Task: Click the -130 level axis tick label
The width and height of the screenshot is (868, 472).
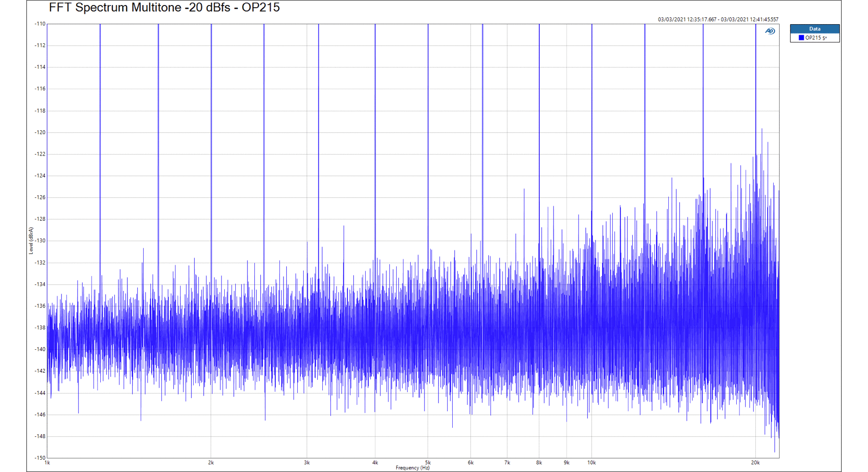Action: 40,241
